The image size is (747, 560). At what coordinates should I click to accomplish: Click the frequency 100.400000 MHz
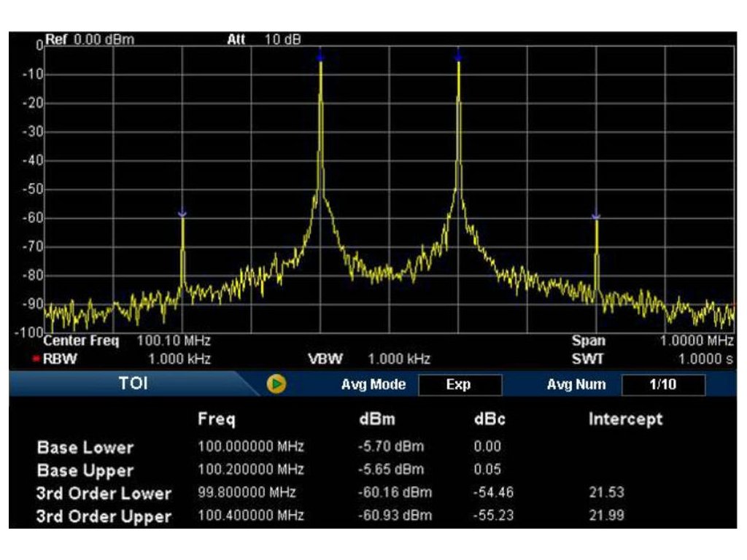pyautogui.click(x=251, y=516)
